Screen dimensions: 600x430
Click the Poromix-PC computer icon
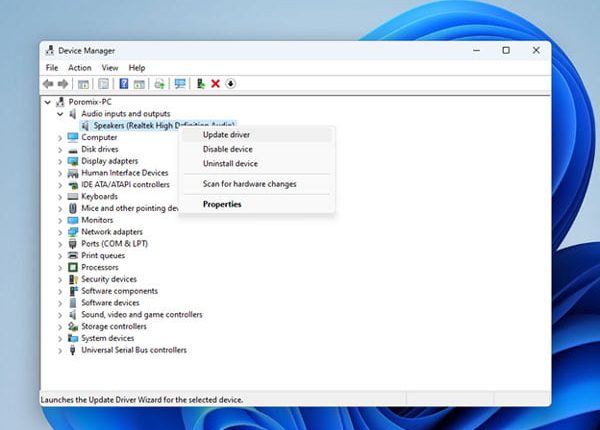click(x=60, y=102)
